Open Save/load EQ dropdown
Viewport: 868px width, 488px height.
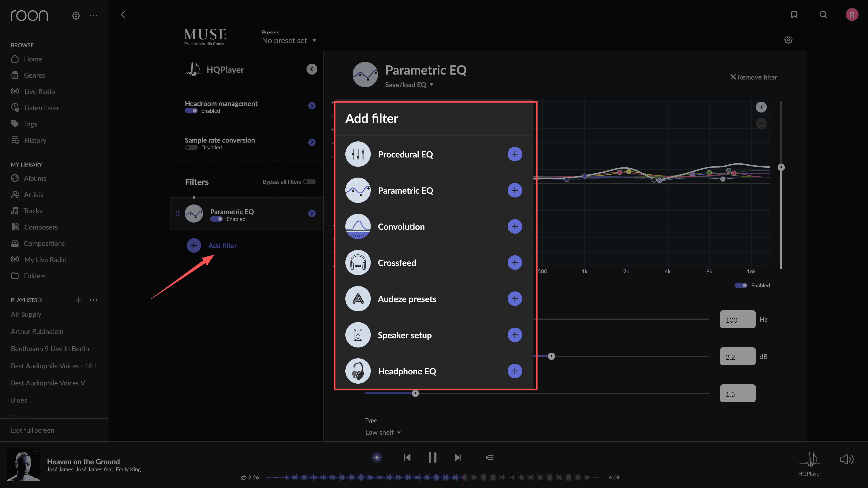[409, 85]
